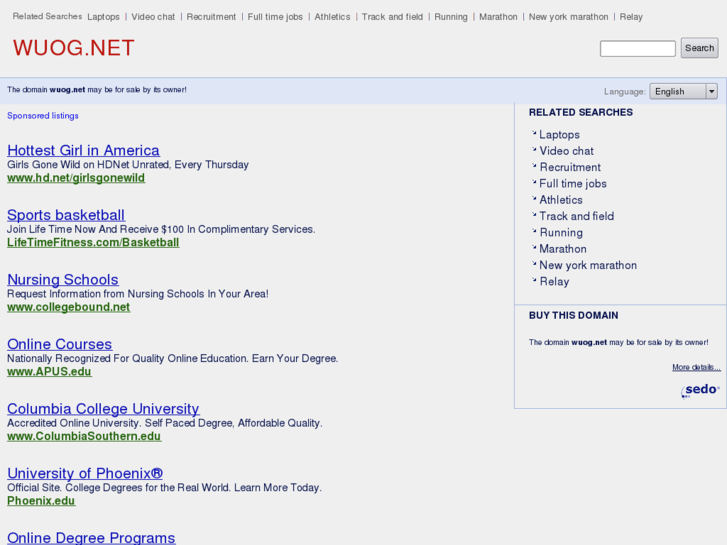Viewport: 727px width, 545px height.
Task: Click Request Information from Nursing Schools text
Action: pos(138,294)
